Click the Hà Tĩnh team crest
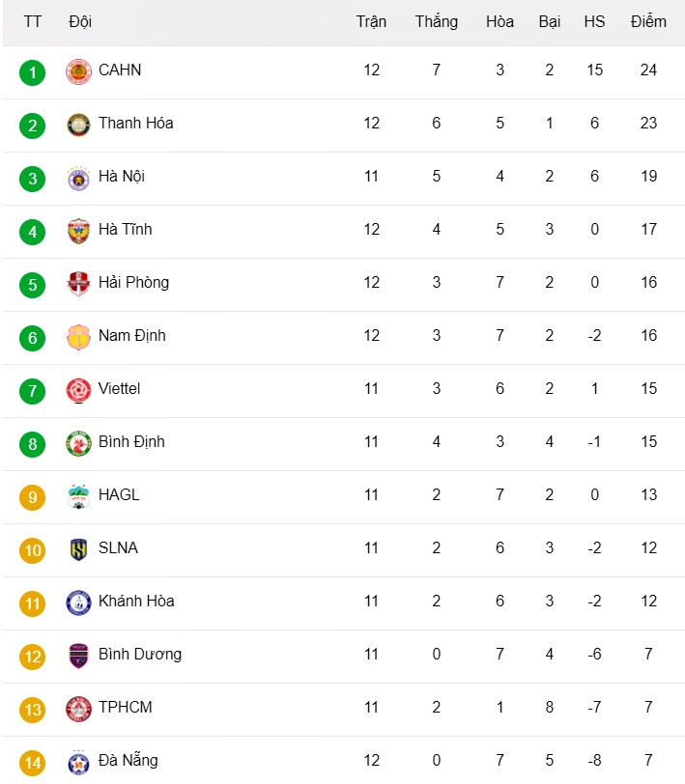685x784 pixels. tap(78, 231)
